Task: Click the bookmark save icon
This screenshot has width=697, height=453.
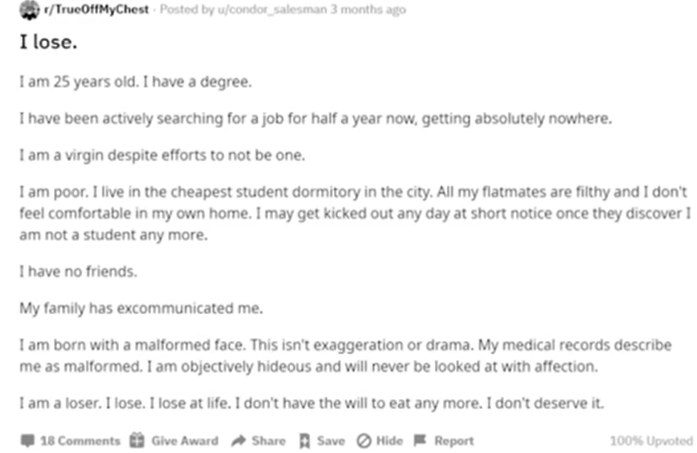Action: coord(304,441)
